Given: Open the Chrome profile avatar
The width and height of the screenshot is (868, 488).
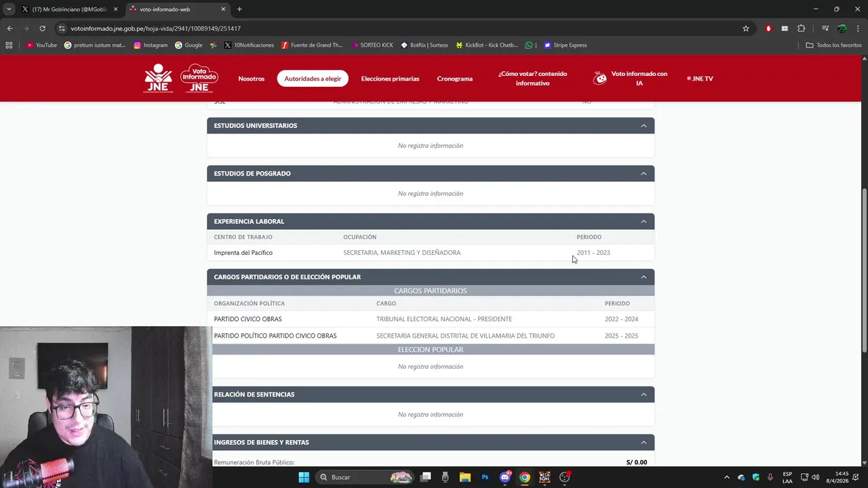Looking at the screenshot, I should tap(842, 28).
